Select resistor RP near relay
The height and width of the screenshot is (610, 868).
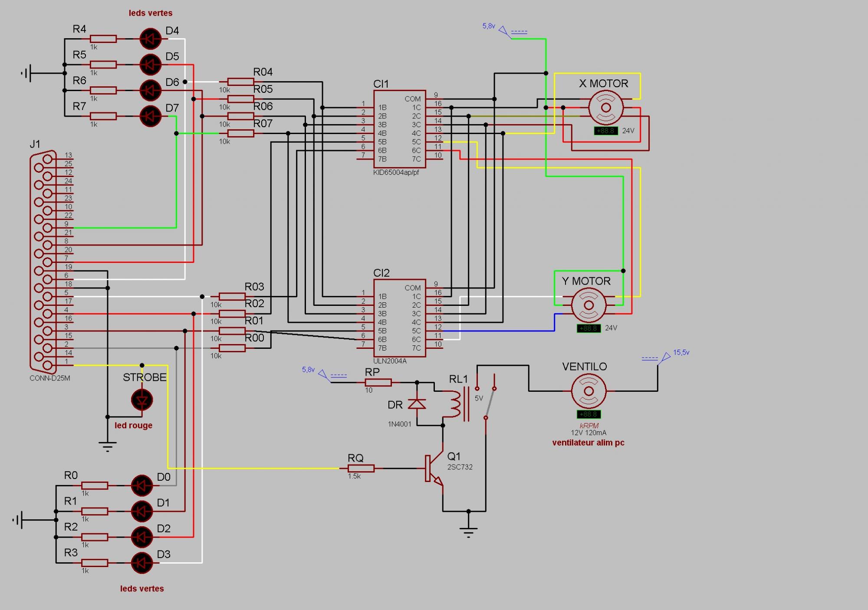(378, 382)
